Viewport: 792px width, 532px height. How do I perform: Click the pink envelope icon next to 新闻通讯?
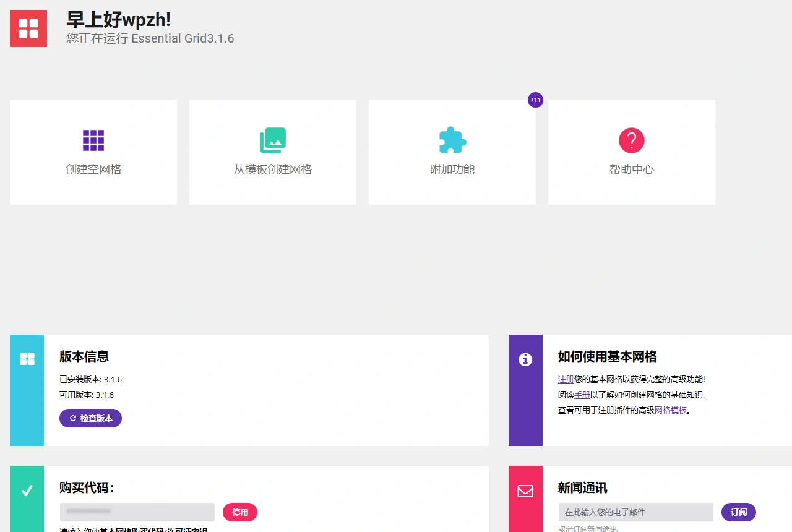coord(525,491)
